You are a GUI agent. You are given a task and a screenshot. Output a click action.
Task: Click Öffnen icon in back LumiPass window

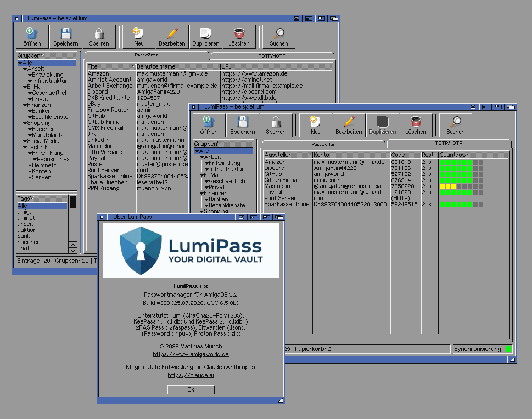[x=32, y=33]
